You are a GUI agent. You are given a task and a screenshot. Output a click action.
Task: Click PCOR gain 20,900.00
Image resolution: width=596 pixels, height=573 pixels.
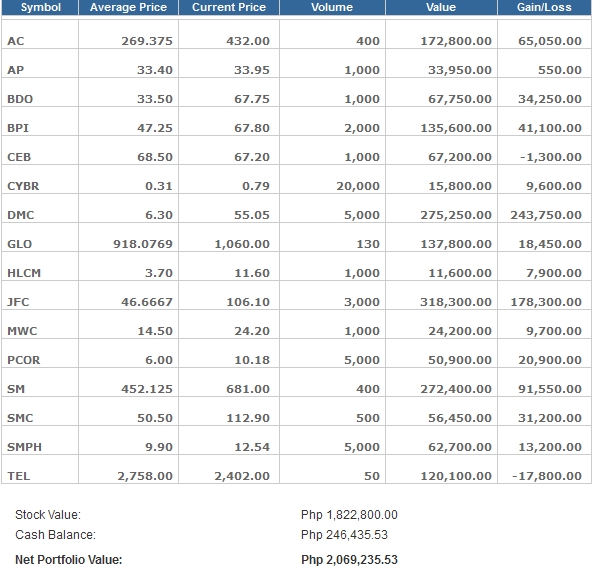point(550,360)
